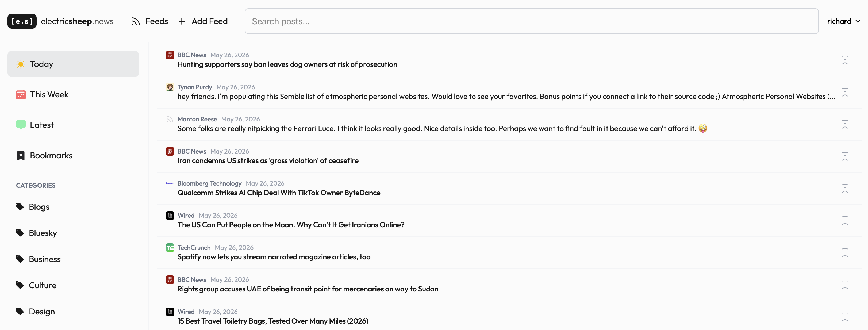This screenshot has width=868, height=330.
Task: Bookmark the UAE mercenaries Sudan post
Action: click(844, 285)
